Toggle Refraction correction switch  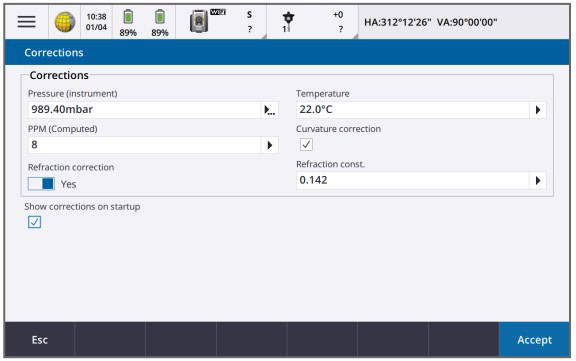pyautogui.click(x=41, y=184)
